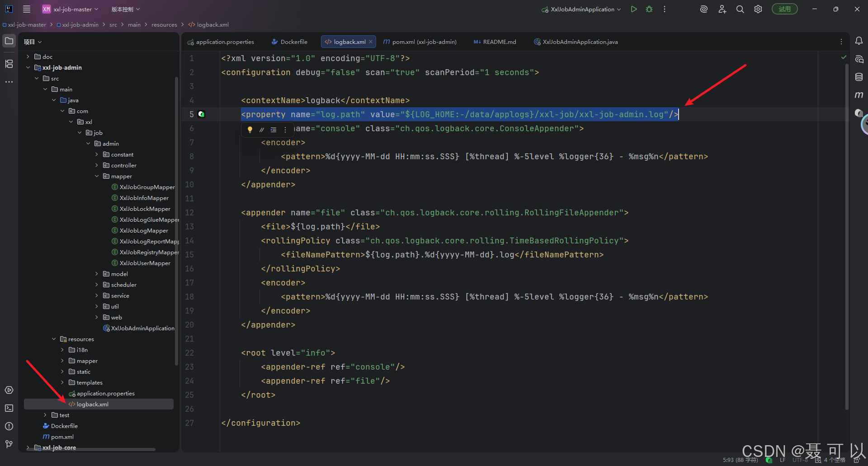The image size is (868, 466).
Task: Expand the doc folder
Action: point(28,57)
